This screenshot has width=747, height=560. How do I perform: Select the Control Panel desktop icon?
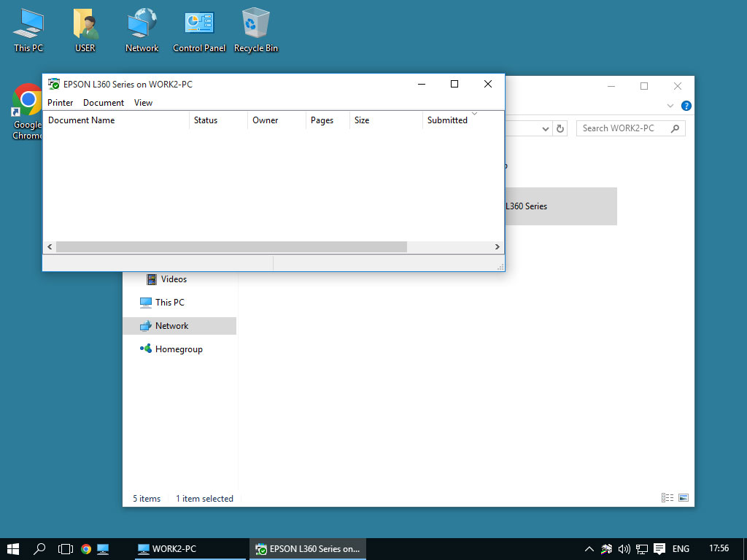199,30
